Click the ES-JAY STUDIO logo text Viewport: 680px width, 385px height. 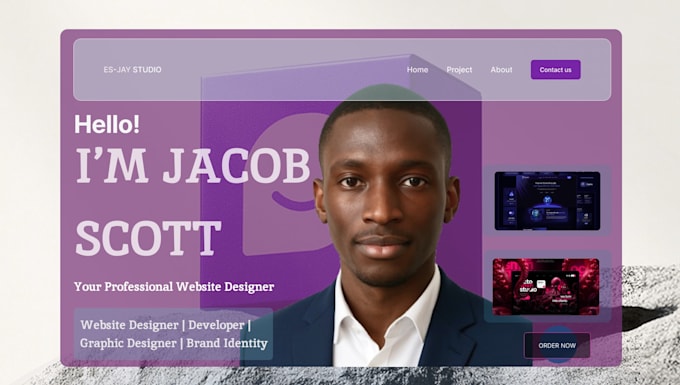pos(132,69)
